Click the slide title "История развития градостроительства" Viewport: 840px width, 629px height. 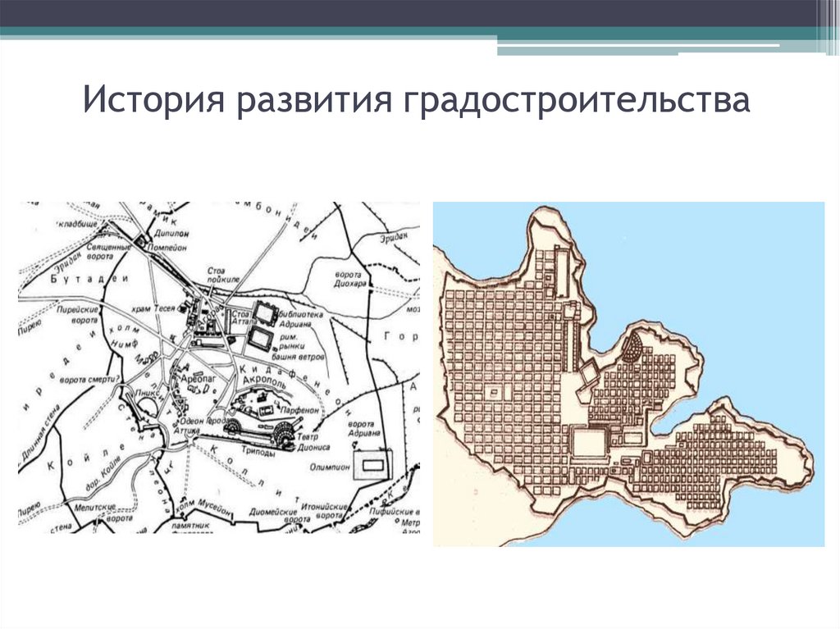(x=416, y=99)
